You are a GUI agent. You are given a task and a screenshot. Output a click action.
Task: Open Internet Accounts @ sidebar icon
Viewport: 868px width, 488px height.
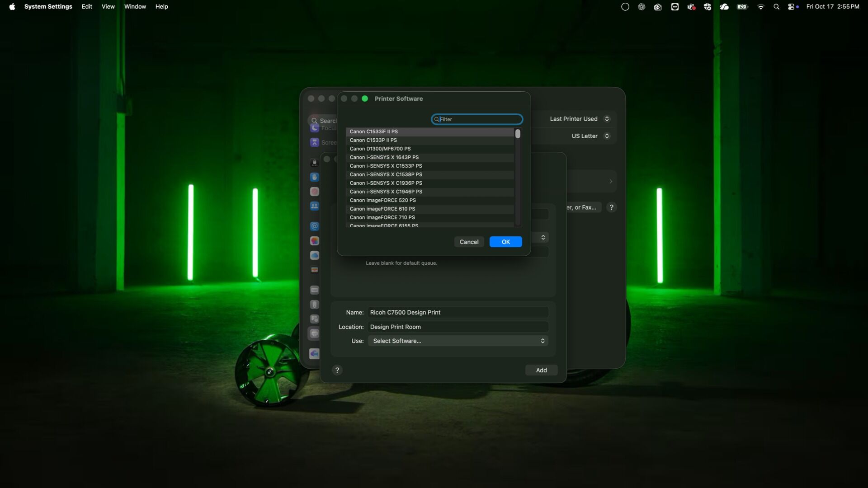[315, 226]
